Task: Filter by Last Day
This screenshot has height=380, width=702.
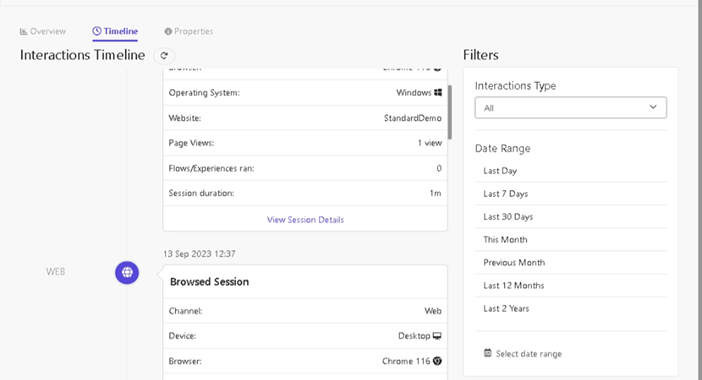Action: (x=570, y=171)
